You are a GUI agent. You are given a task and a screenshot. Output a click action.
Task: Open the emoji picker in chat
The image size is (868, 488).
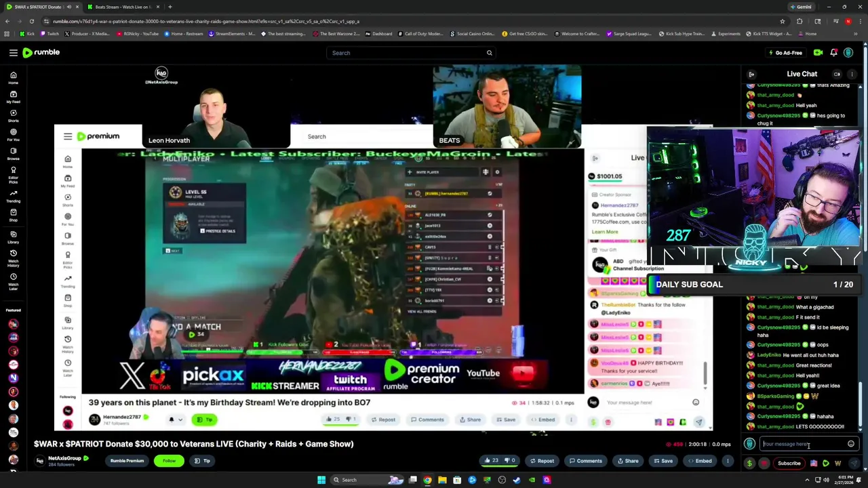pyautogui.click(x=851, y=444)
